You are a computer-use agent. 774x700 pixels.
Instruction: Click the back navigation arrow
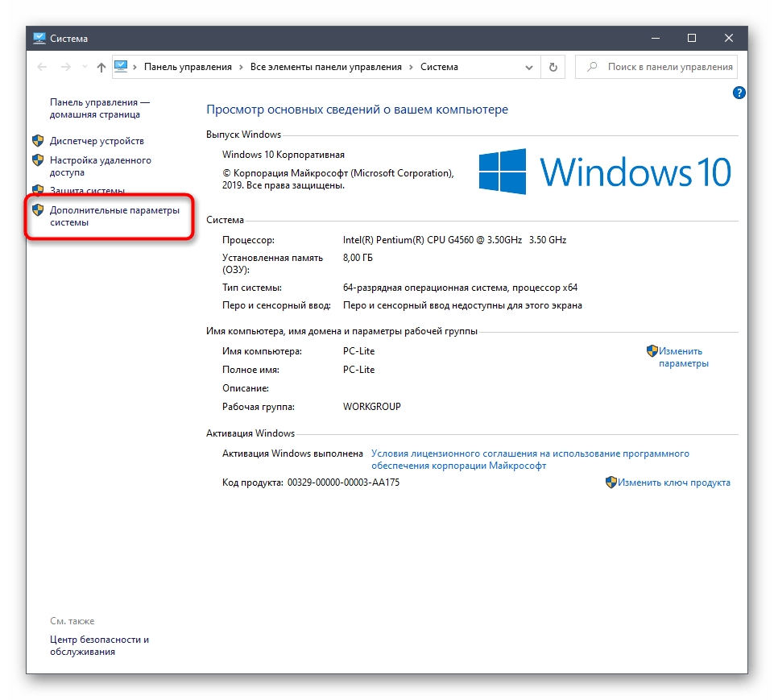pos(41,67)
